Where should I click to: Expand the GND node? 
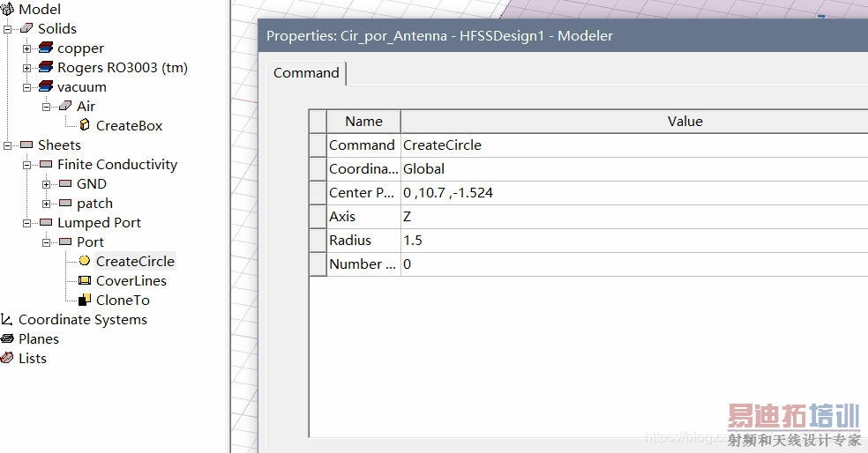click(x=46, y=184)
